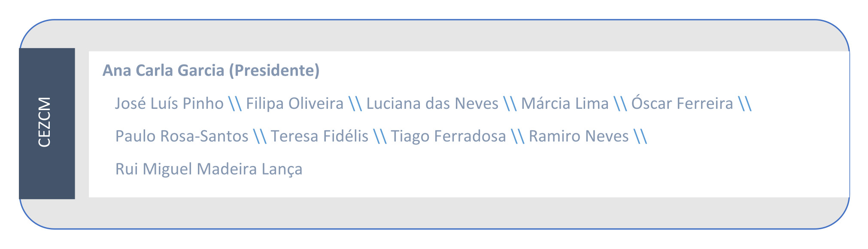Screen dimensions: 868x249
Task: Click the name Óscar Ferreira
Action: click(x=682, y=104)
